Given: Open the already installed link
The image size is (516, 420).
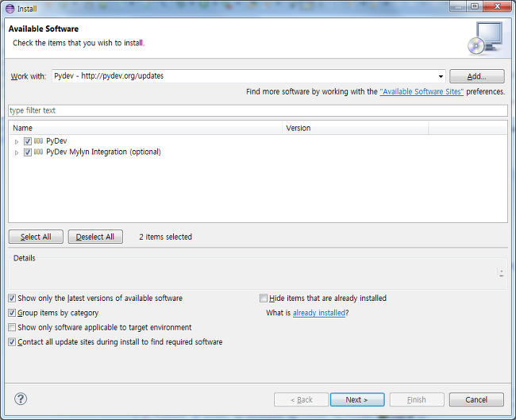Looking at the screenshot, I should 319,313.
